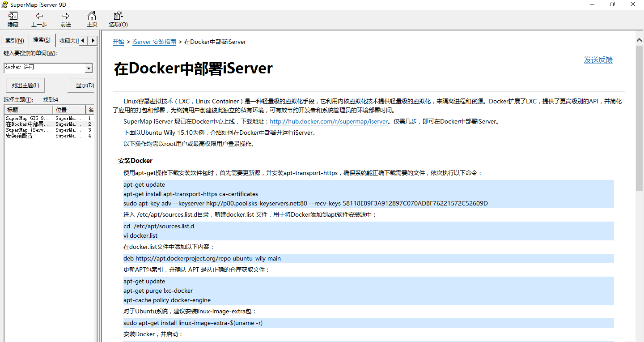Go back with the 上一步 arrow
The width and height of the screenshot is (644, 342).
[39, 20]
